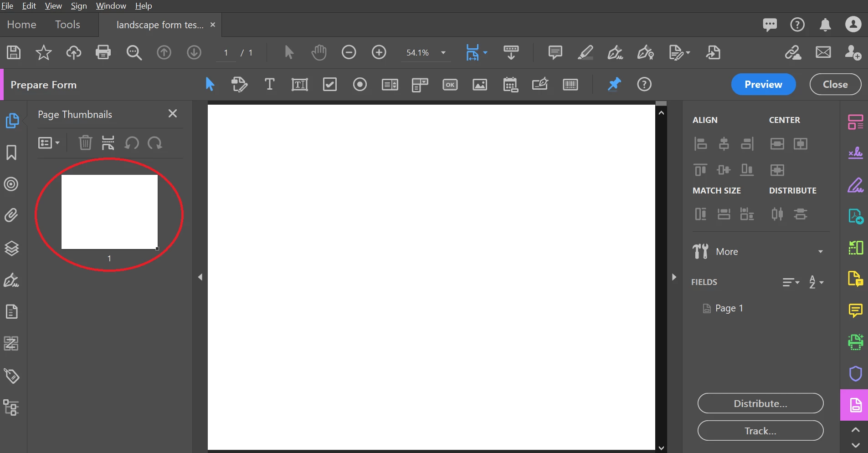Close the Prepare Form toolbar

pyautogui.click(x=835, y=84)
